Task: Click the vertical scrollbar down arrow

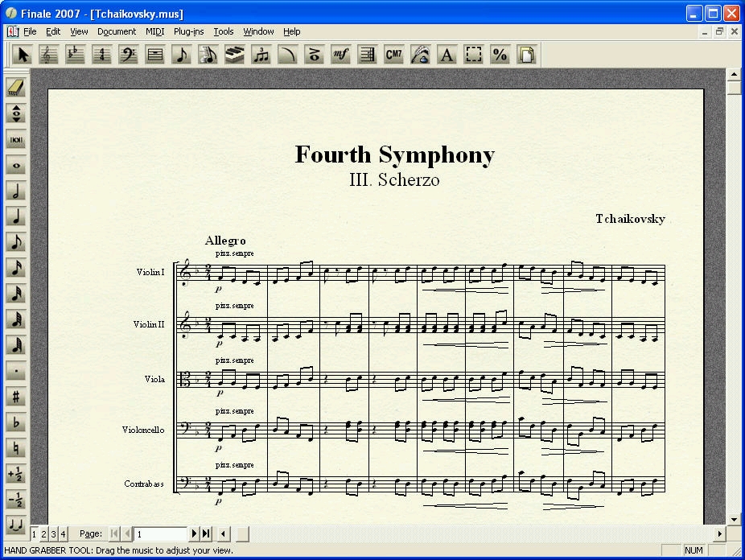Action: tap(734, 519)
